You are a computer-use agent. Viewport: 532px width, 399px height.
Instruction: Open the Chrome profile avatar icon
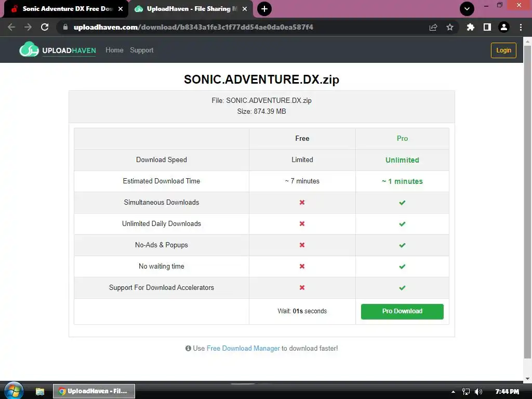click(x=504, y=27)
